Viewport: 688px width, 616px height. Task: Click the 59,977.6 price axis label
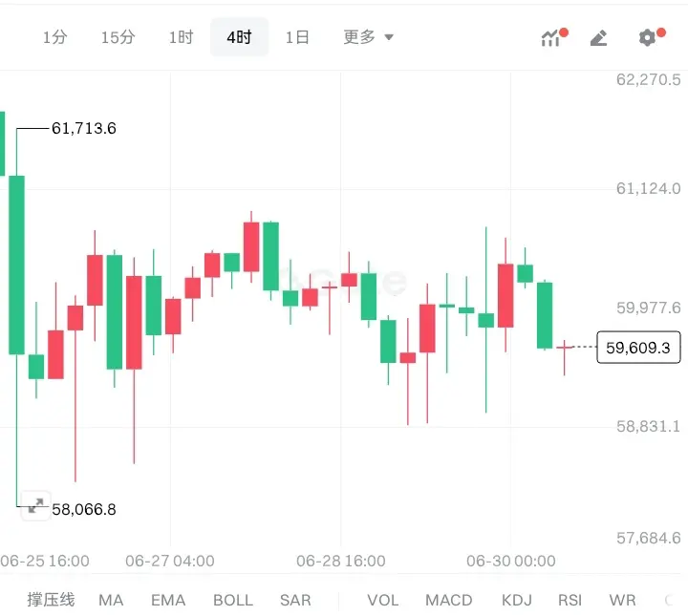coord(648,308)
